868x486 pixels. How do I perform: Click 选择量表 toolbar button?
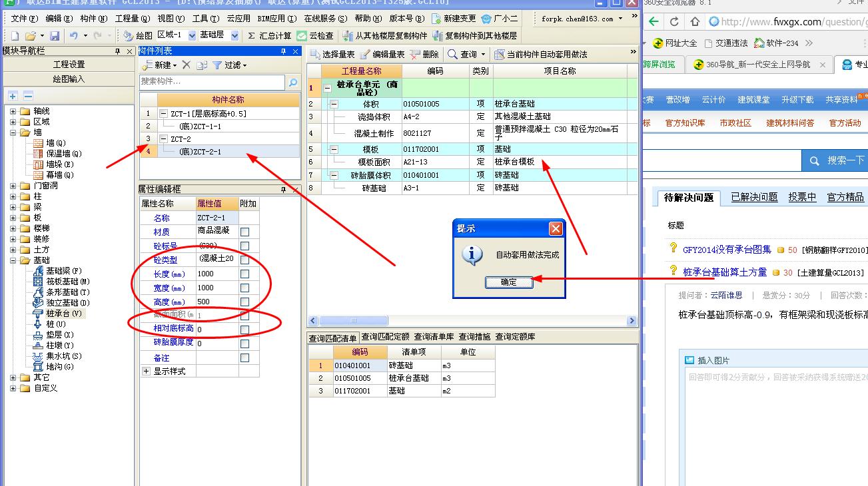click(x=333, y=54)
